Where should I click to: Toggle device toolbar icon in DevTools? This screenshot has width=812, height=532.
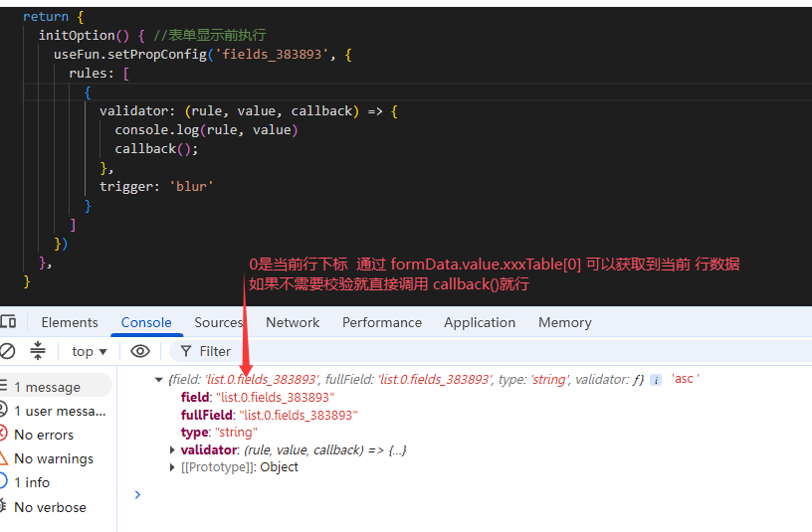pos(8,322)
